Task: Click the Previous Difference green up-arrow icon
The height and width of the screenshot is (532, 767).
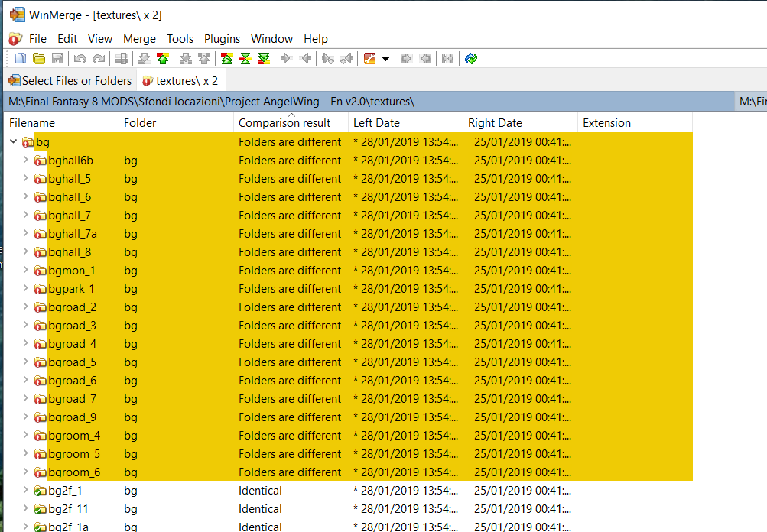Action: (x=163, y=59)
